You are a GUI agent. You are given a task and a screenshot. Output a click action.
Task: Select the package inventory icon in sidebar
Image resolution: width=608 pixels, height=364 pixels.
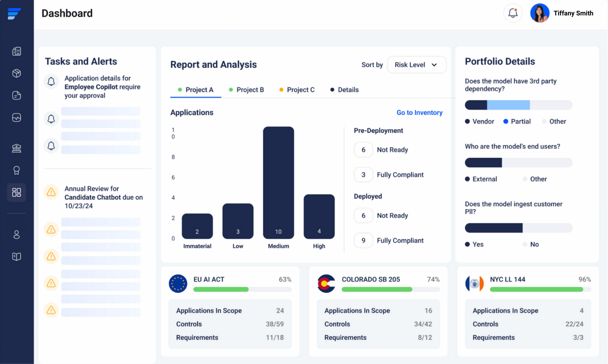click(x=17, y=73)
